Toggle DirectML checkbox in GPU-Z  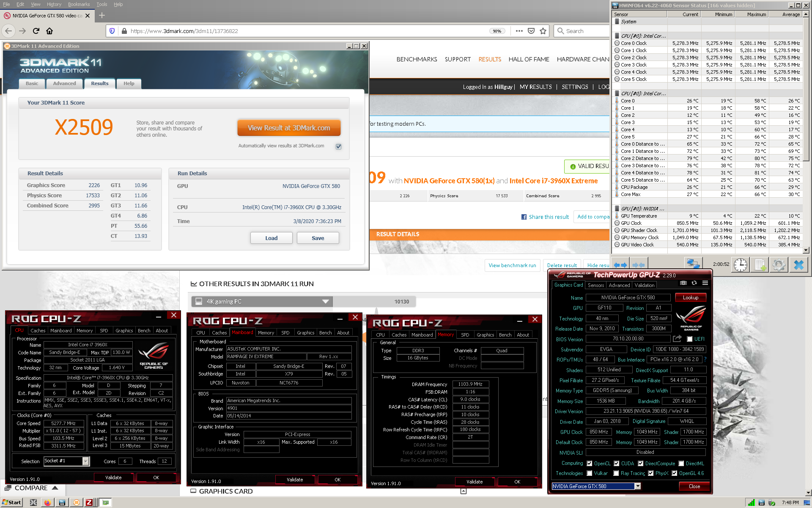tap(681, 464)
